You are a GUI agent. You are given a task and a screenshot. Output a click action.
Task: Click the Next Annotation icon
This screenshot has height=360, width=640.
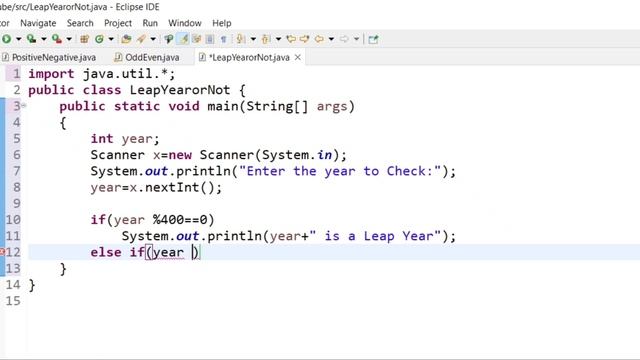coord(241,39)
